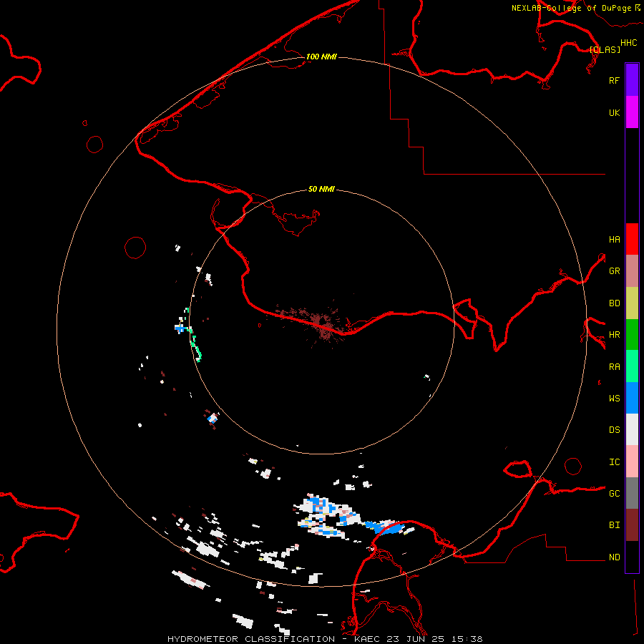Click the HA legend label
Viewport: 644px width, 644px height.
click(614, 240)
